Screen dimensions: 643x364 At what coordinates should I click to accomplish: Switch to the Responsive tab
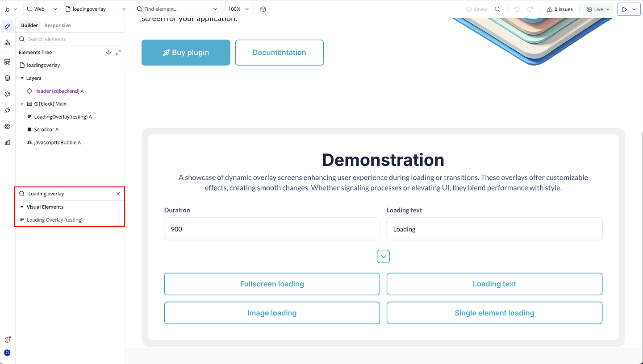click(x=58, y=25)
